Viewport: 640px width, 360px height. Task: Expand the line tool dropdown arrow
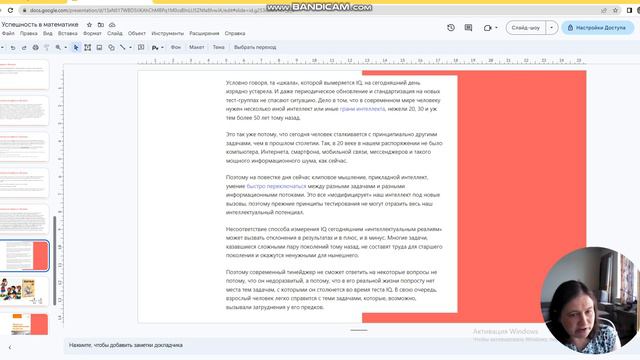130,48
